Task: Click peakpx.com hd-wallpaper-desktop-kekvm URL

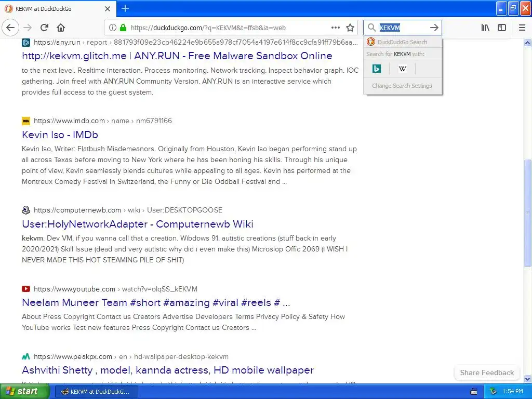Action: [x=131, y=356]
